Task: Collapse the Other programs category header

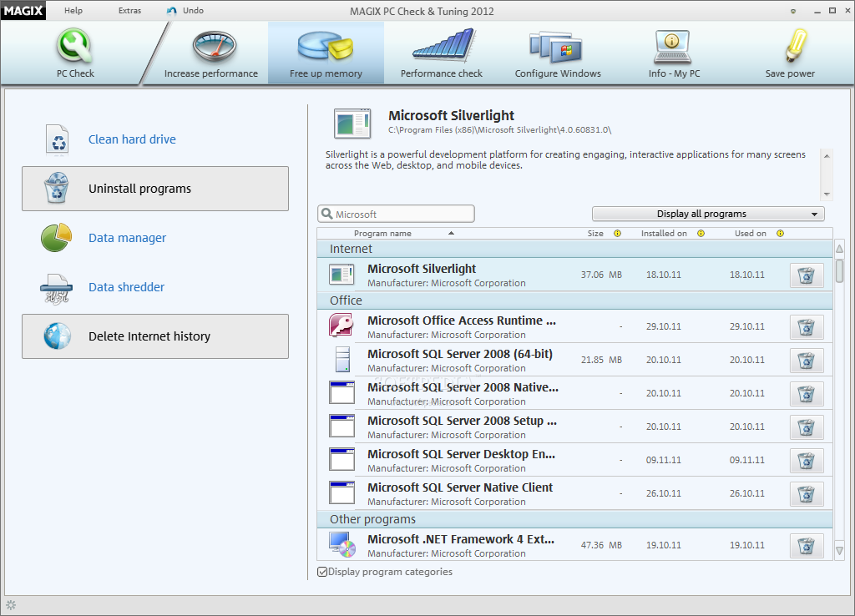Action: point(574,519)
